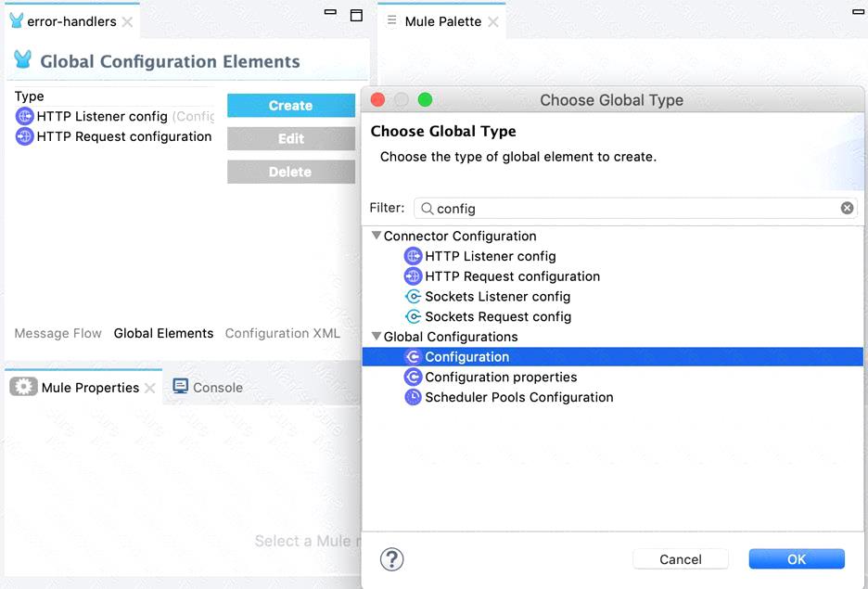This screenshot has width=868, height=589.
Task: Select the Connector Configuration group label
Action: pos(460,236)
